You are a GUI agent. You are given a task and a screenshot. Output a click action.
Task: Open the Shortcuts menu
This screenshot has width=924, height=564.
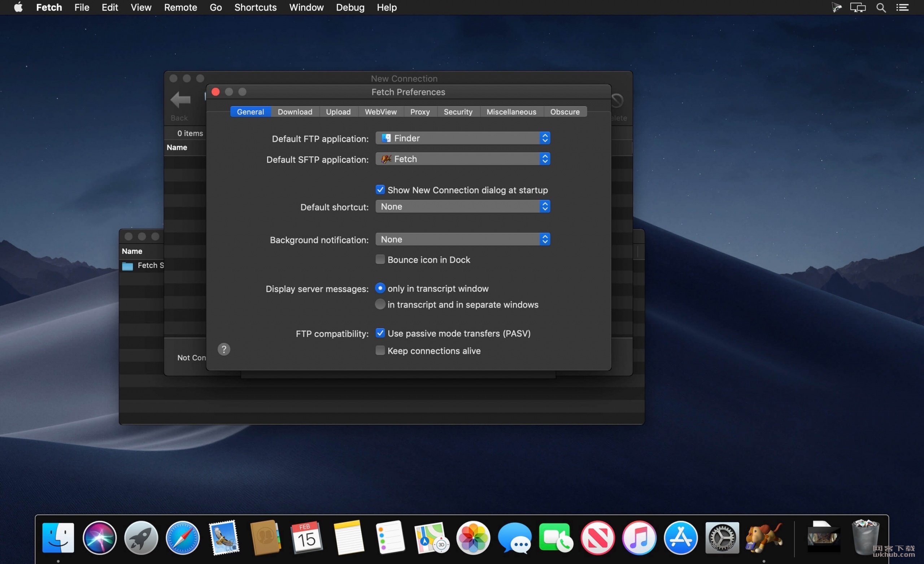(x=256, y=8)
